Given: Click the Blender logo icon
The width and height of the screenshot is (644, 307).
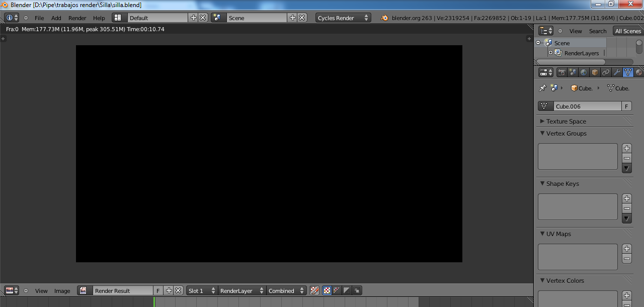Looking at the screenshot, I should point(384,18).
